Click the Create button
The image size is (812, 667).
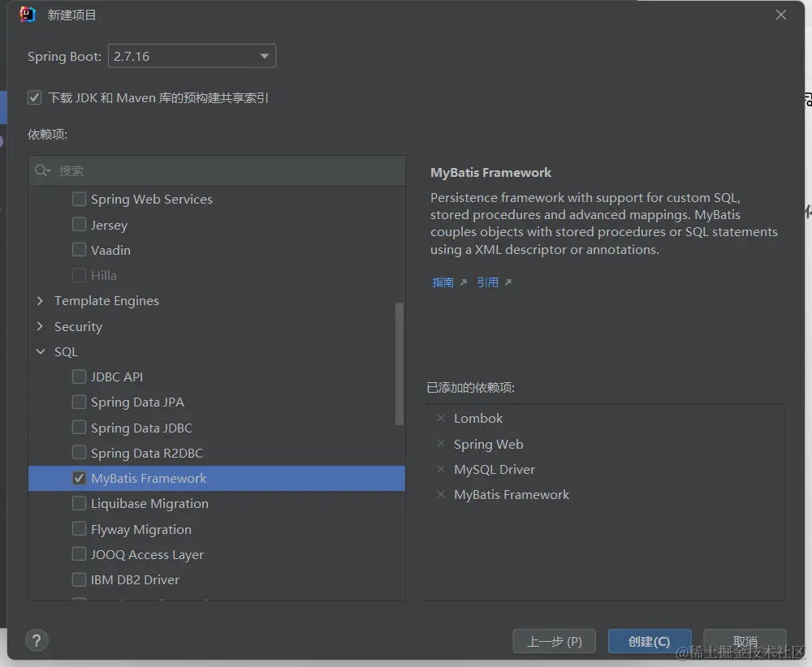650,642
